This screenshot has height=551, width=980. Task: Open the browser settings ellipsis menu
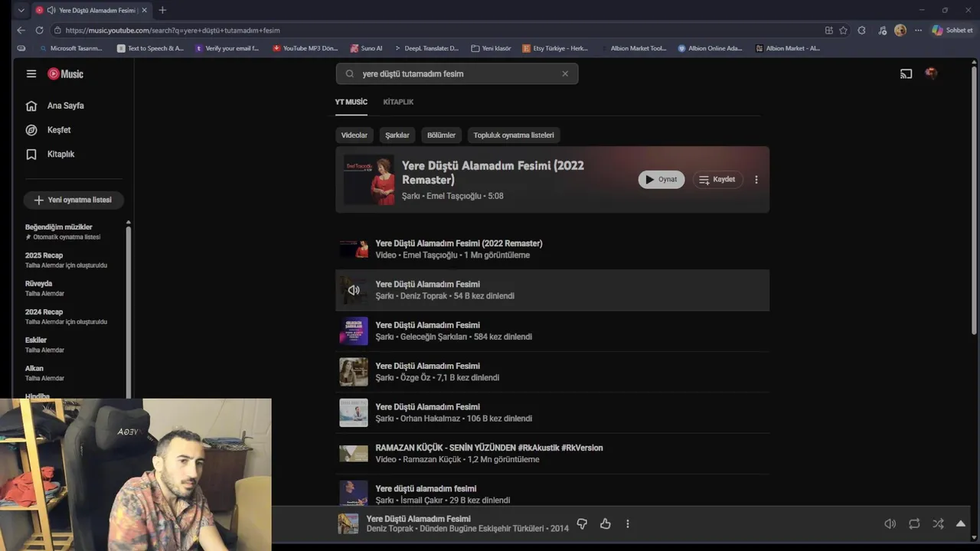[x=918, y=31]
